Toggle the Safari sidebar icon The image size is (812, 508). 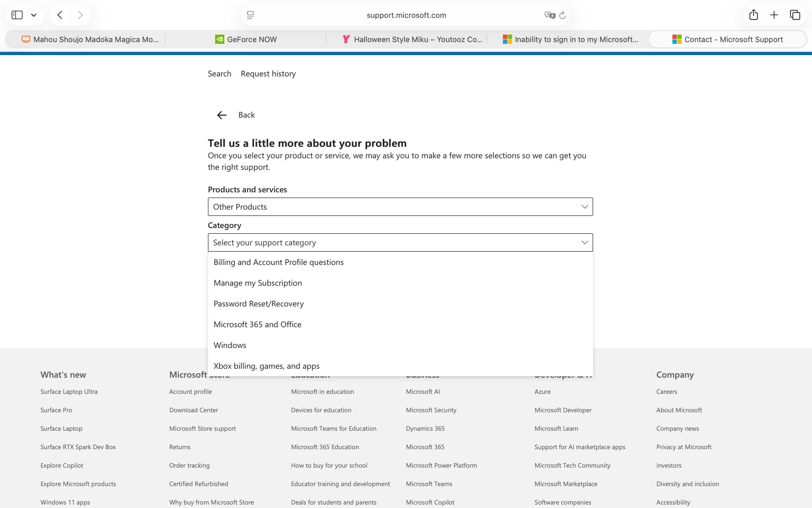(17, 15)
